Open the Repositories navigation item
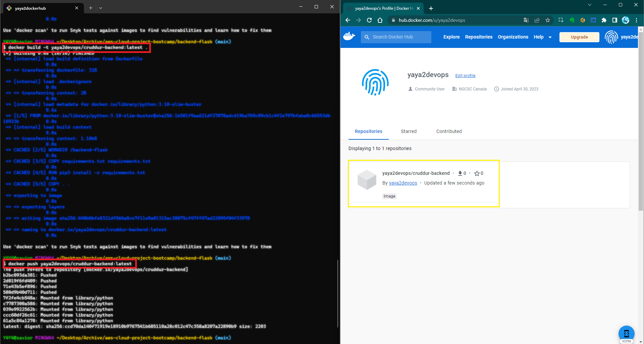644x344 pixels. tap(479, 37)
